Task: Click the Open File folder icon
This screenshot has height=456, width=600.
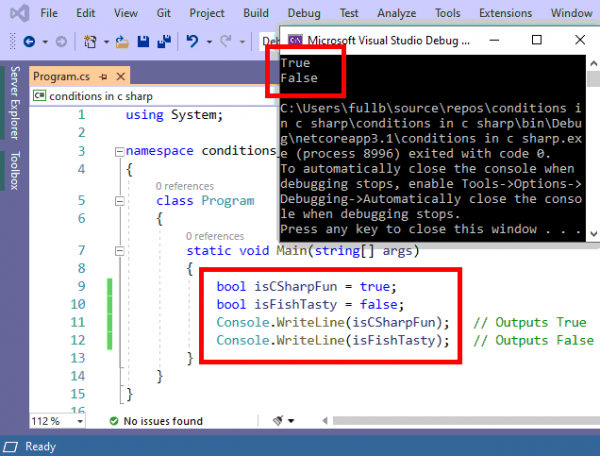Action: click(x=122, y=42)
